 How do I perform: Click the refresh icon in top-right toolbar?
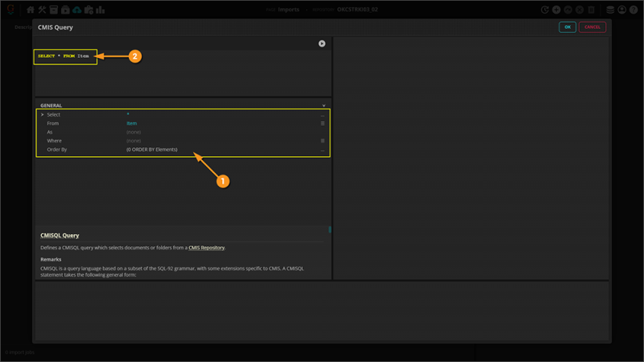(x=545, y=10)
